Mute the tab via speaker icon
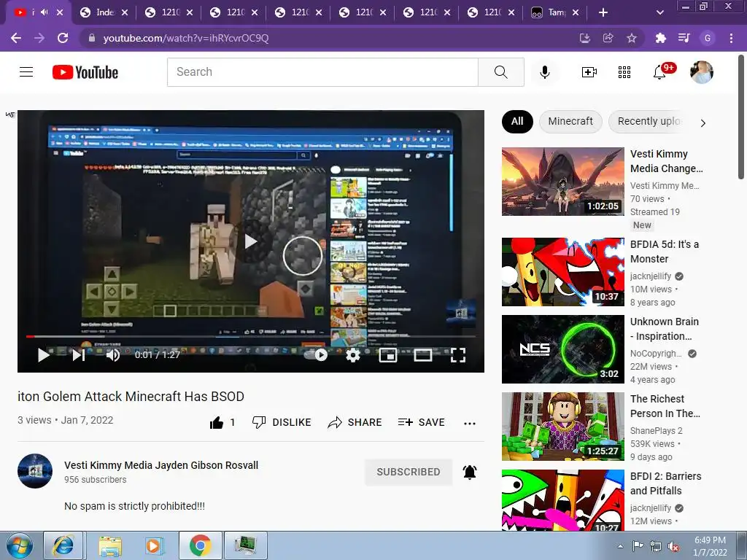This screenshot has height=560, width=747. click(44, 12)
